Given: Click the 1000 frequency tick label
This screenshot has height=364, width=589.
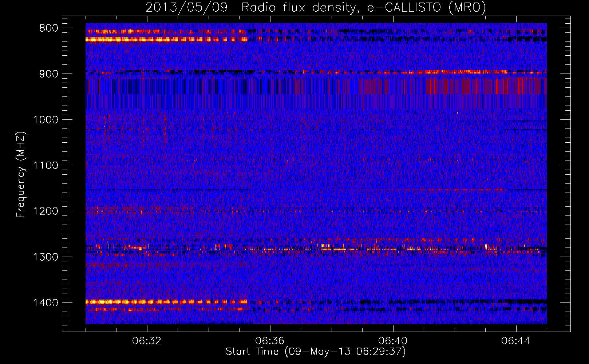Looking at the screenshot, I should [x=46, y=120].
